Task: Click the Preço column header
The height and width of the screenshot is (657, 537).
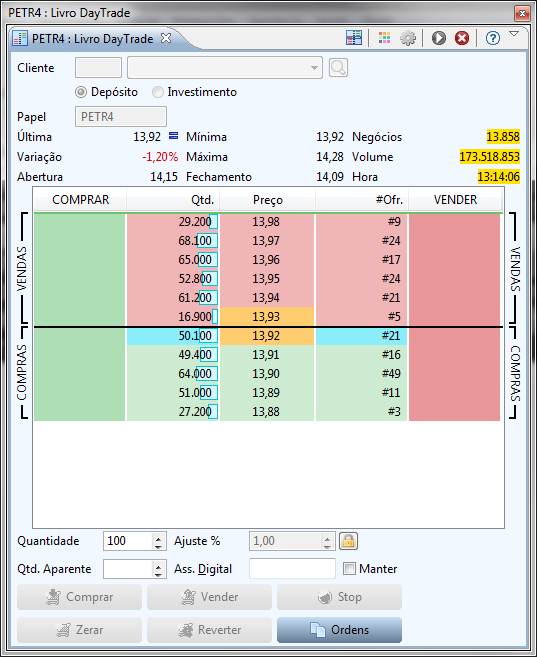Action: pyautogui.click(x=267, y=200)
